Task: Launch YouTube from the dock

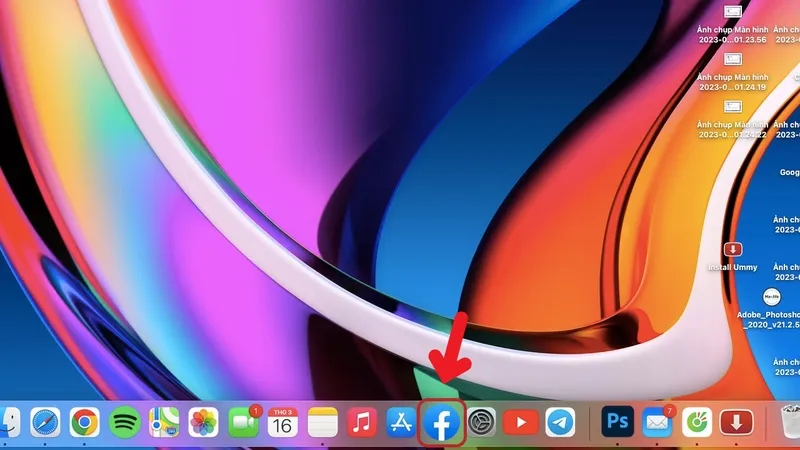Action: coord(520,423)
